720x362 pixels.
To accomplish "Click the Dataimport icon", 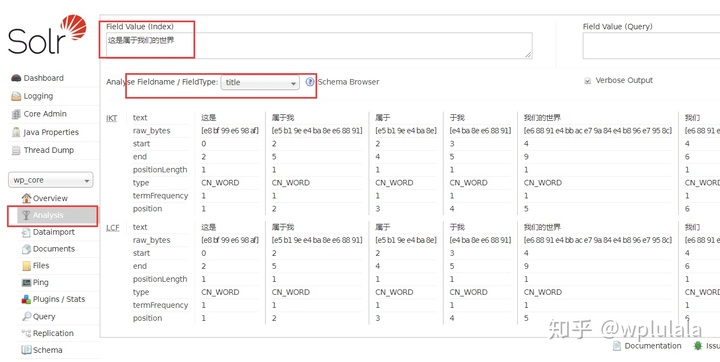I will (x=26, y=232).
